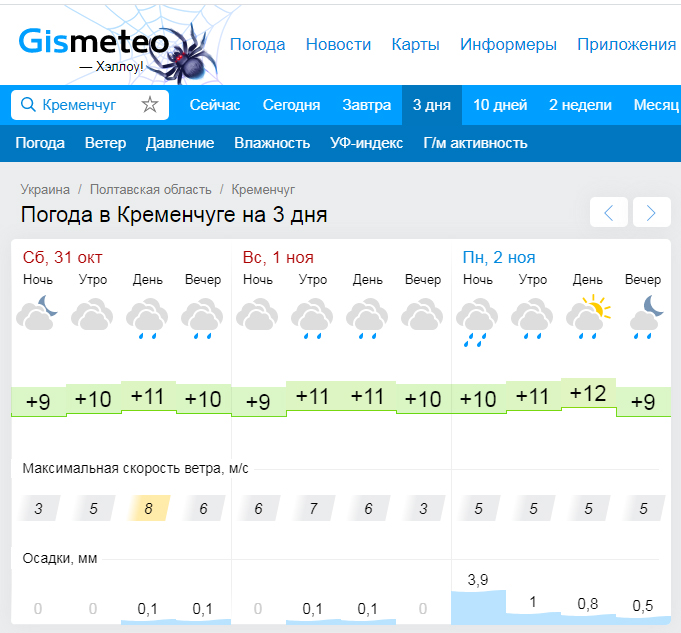Go to УФ-индекс section
The width and height of the screenshot is (681, 633).
click(x=366, y=143)
